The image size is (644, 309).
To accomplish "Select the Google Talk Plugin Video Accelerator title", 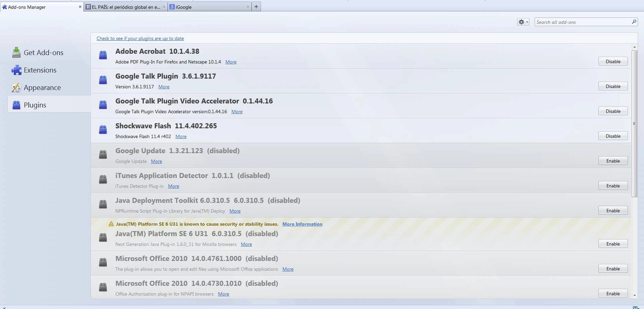I will pos(194,101).
